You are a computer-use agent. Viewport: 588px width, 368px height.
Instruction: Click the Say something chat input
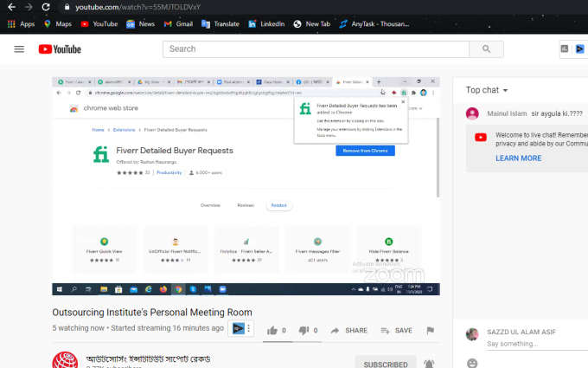[537, 344]
